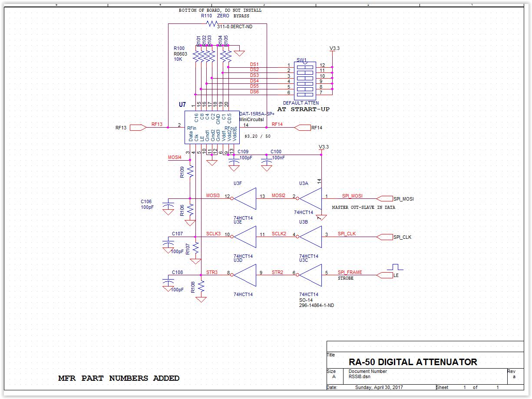The width and height of the screenshot is (532, 399).
Task: Toggle the first SW1 DIP switch on DS1
Action: (x=304, y=67)
